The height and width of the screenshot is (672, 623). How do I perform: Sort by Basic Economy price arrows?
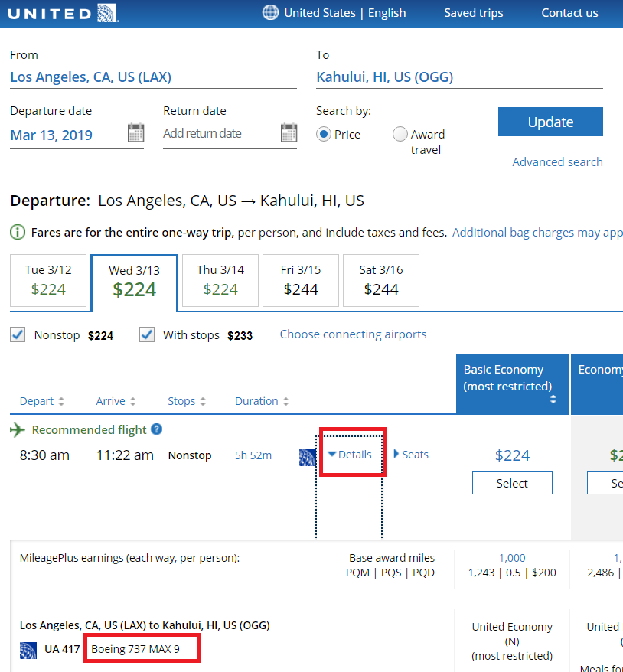click(553, 400)
